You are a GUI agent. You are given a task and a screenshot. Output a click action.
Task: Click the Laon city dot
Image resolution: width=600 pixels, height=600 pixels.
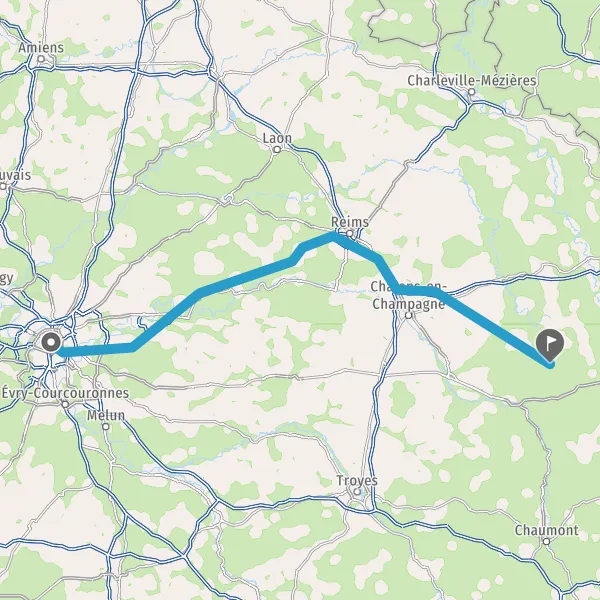[x=277, y=150]
